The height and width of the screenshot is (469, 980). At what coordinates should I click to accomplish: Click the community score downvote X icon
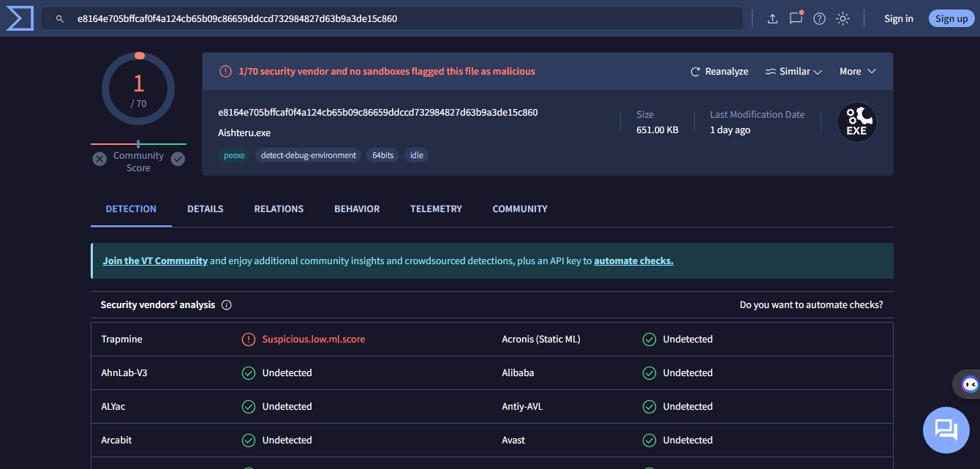[99, 159]
